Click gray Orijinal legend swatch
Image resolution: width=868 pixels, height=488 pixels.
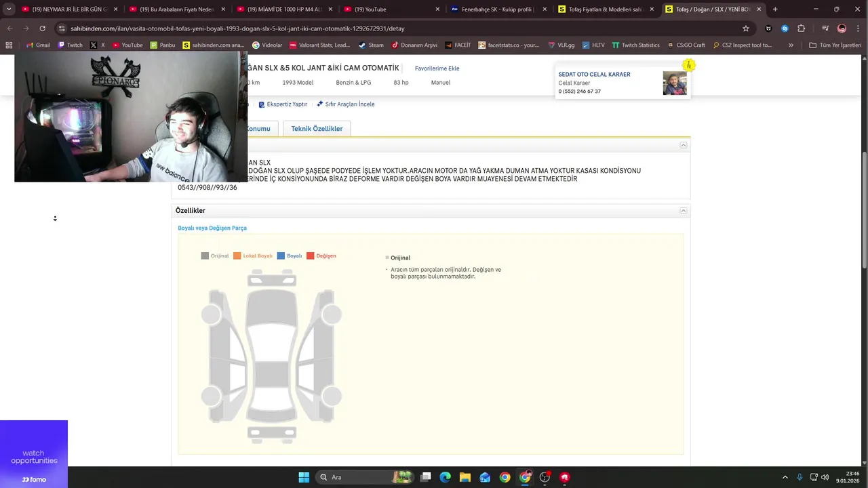[x=205, y=256]
